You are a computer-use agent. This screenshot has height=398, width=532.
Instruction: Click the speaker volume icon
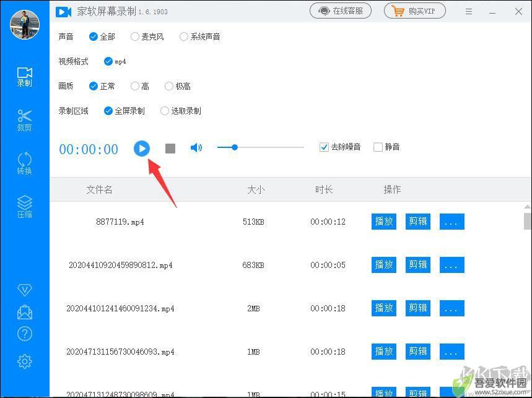point(196,147)
